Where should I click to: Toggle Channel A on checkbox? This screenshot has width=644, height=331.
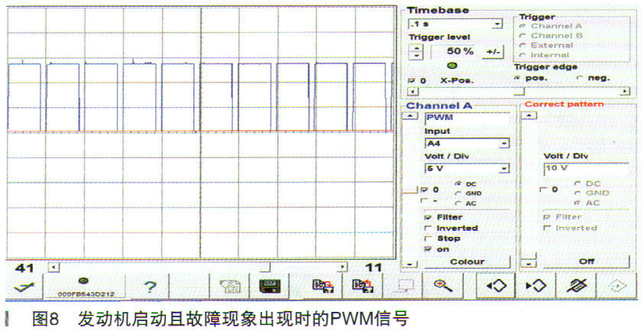(429, 249)
